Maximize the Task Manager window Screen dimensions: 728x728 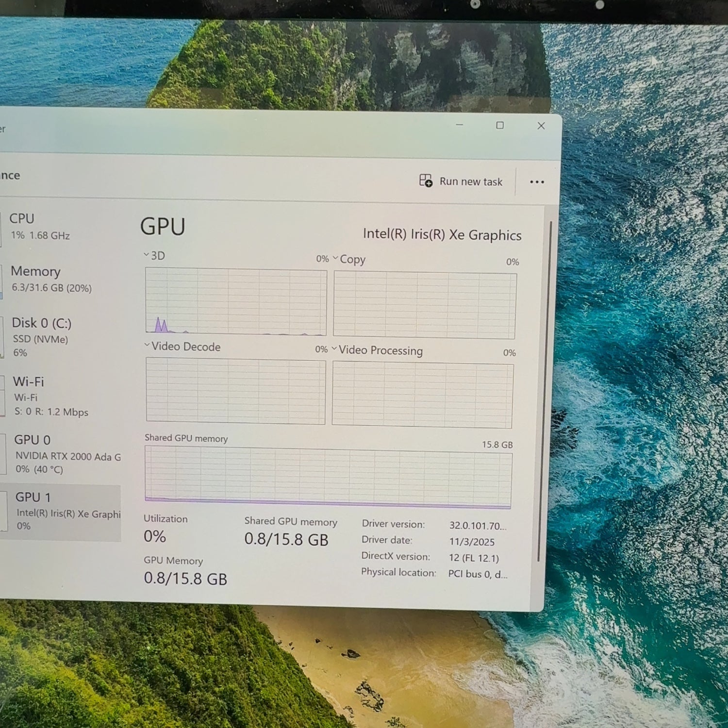(x=500, y=126)
